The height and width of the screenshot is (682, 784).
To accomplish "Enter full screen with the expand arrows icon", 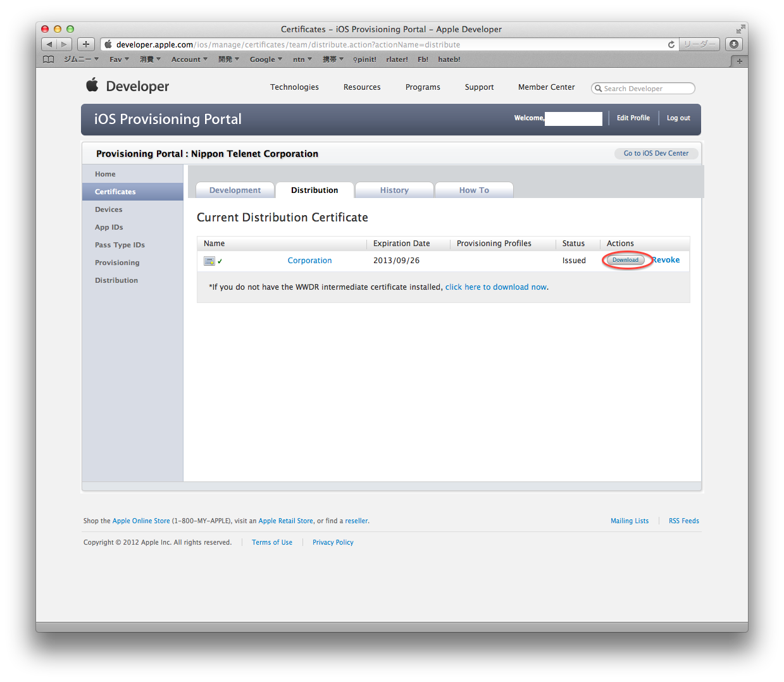I will (x=740, y=29).
